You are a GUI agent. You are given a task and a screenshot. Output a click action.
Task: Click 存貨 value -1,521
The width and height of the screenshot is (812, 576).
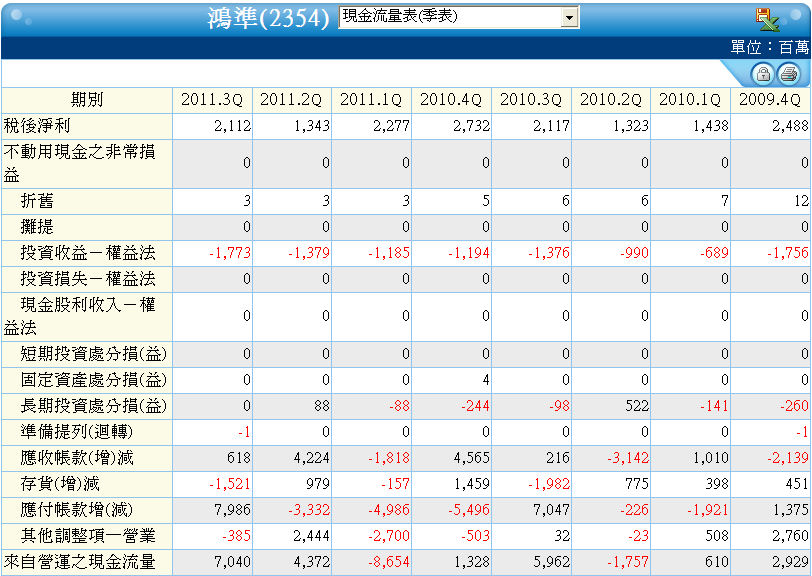[230, 484]
